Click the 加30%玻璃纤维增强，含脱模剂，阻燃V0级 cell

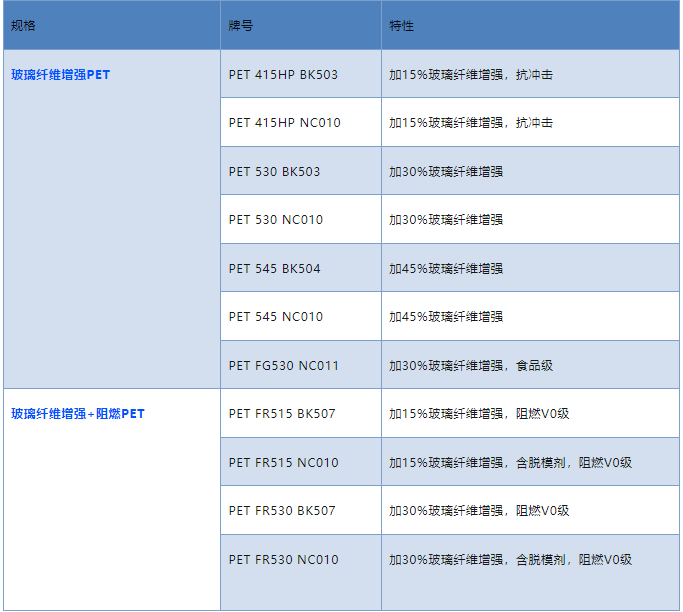pyautogui.click(x=510, y=560)
